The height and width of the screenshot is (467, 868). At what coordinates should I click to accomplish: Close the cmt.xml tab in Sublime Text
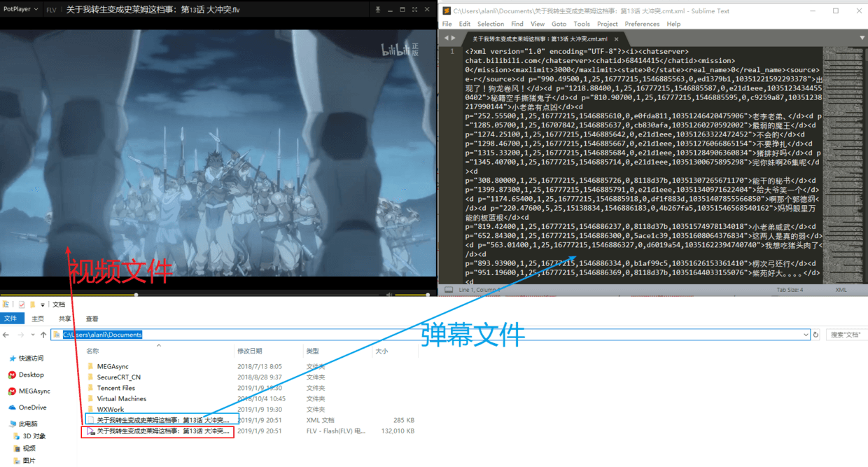617,39
